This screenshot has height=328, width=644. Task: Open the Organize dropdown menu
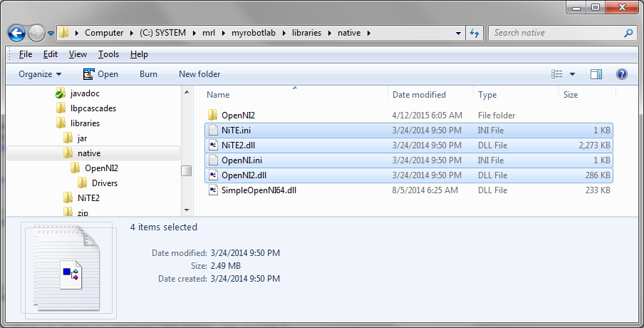40,74
